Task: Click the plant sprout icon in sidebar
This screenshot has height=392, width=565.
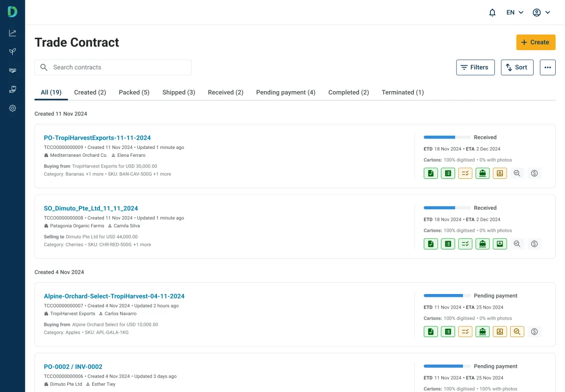Action: pyautogui.click(x=12, y=51)
